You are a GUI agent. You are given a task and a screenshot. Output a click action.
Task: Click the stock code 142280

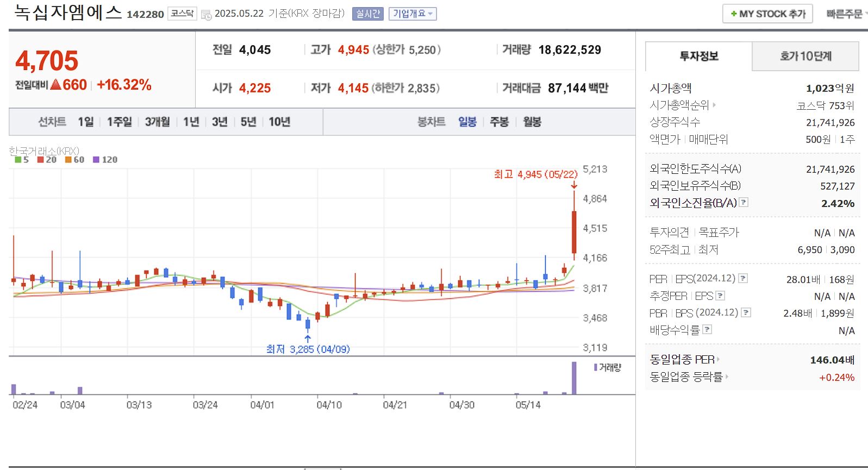tap(145, 15)
